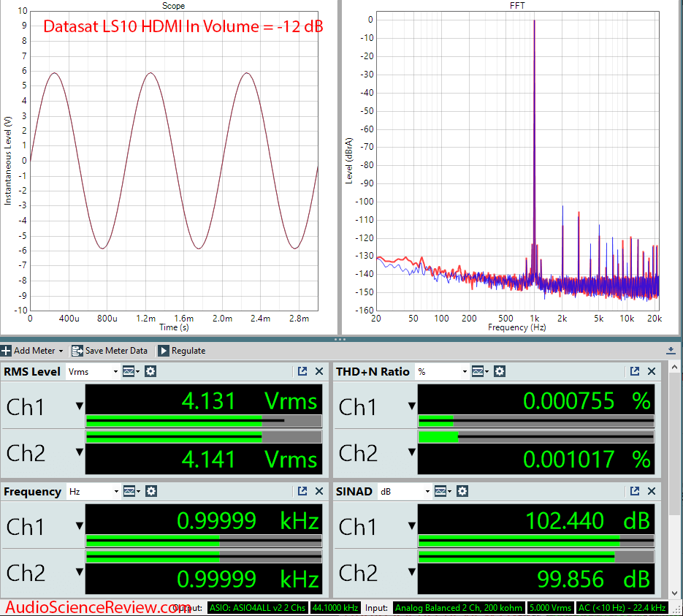Expand the Ch1 arrow in SINAD meter
The image size is (683, 616).
click(x=412, y=526)
